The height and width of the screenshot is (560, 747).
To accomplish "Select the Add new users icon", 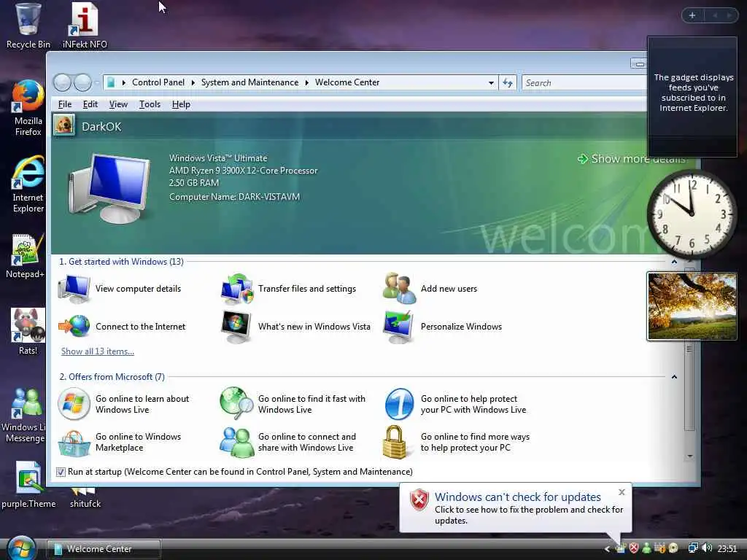I will (x=399, y=289).
